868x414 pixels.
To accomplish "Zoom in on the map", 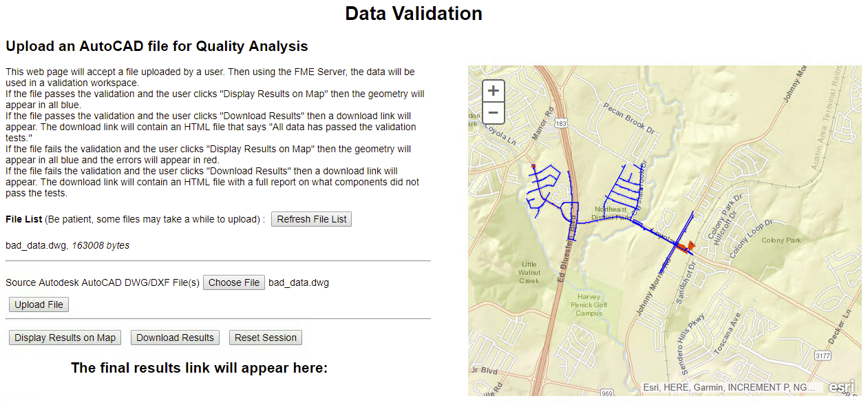I will 494,91.
